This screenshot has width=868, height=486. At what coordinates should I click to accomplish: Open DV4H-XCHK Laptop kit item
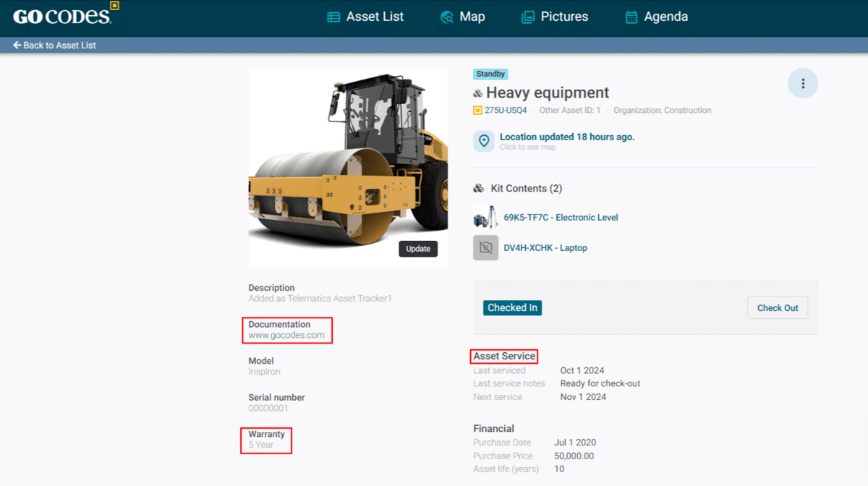click(545, 248)
